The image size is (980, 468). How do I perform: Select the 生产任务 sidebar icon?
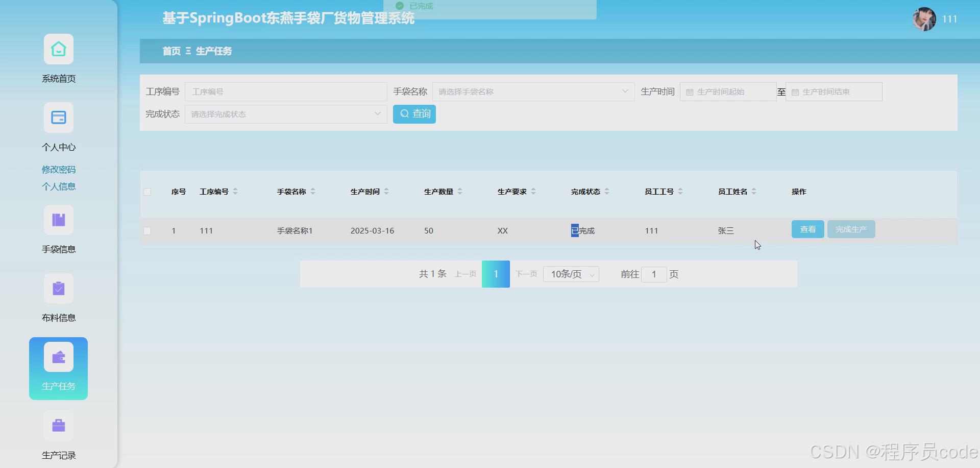coord(58,357)
